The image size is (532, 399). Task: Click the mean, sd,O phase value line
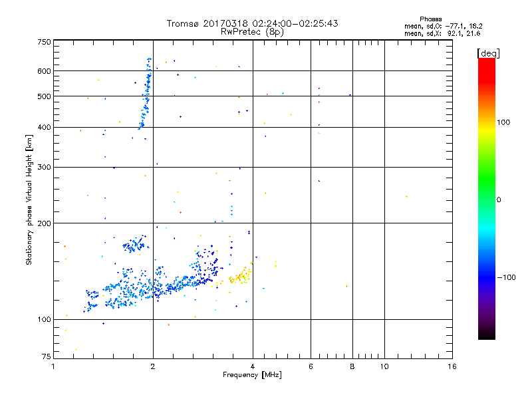(443, 26)
